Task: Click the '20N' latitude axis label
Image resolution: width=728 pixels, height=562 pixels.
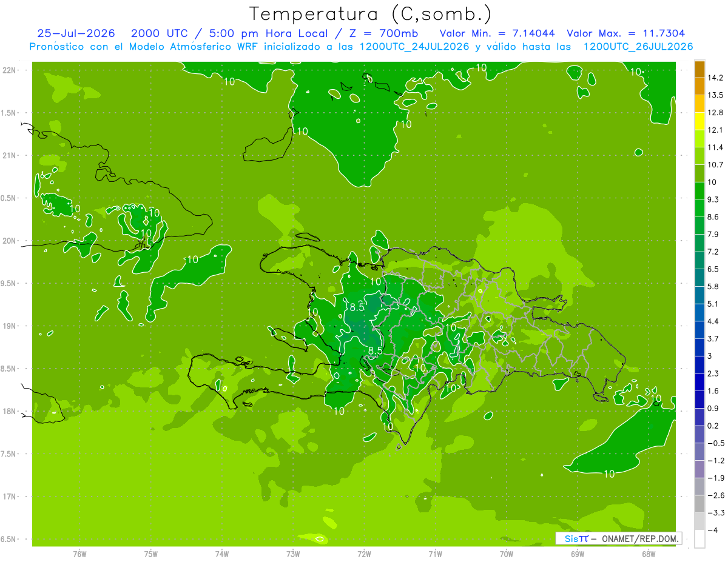Action: coord(10,241)
